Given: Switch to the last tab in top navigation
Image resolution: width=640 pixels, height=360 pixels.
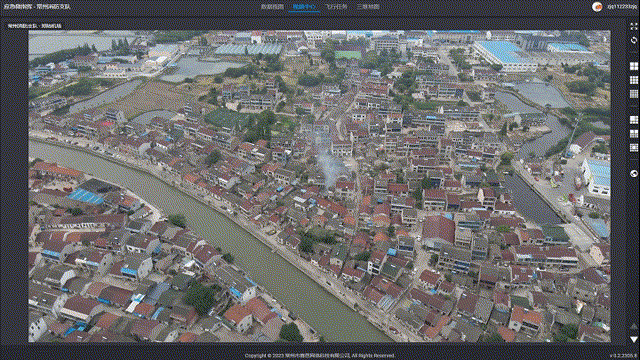Looking at the screenshot, I should pos(368,7).
